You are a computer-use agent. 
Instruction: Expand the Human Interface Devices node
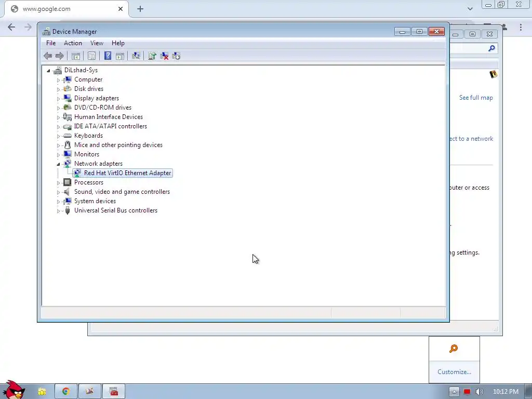(x=58, y=117)
